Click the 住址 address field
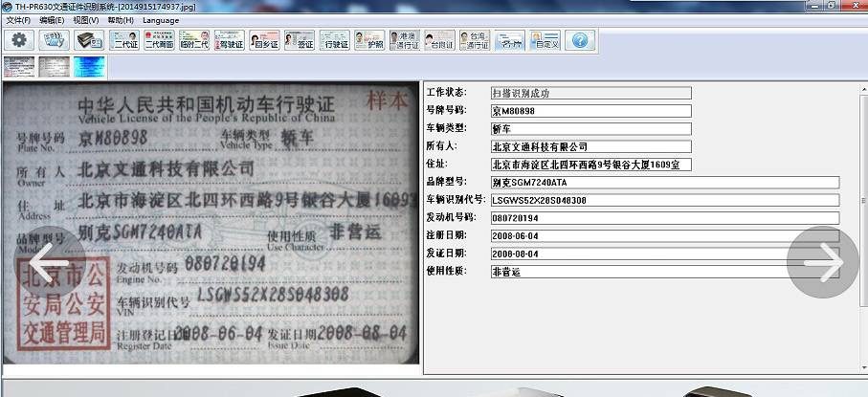Viewport: 868px width, 397px height. coord(591,165)
